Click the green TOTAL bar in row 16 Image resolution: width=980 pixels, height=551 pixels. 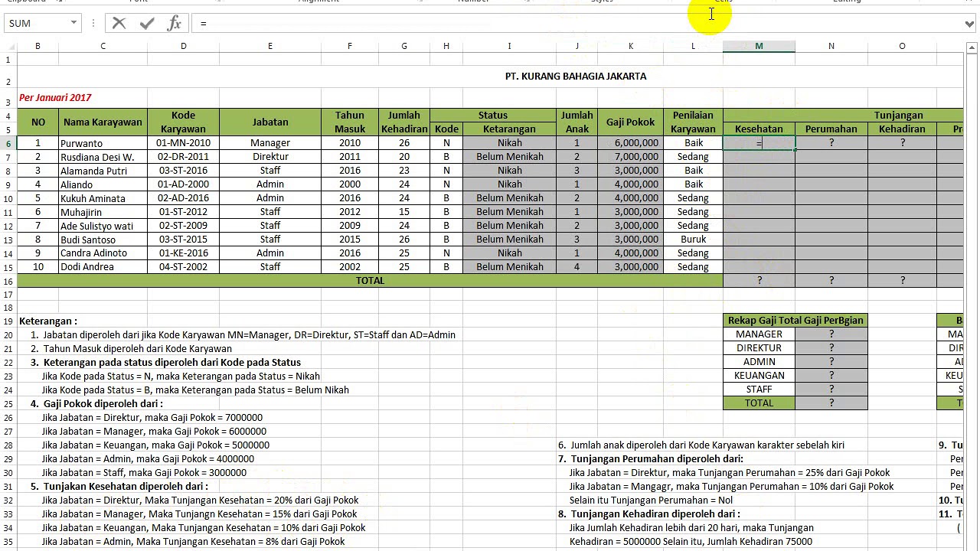[370, 281]
